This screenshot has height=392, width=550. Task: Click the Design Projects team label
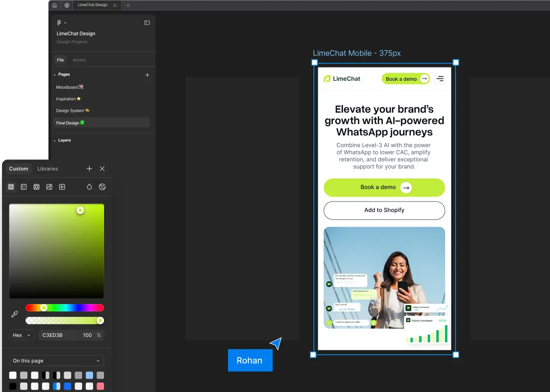[72, 42]
